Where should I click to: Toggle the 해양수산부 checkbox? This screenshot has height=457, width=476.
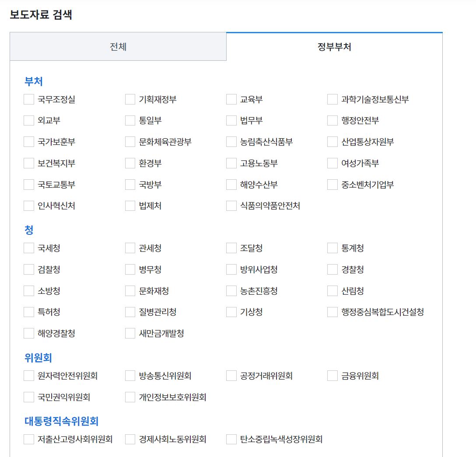pyautogui.click(x=231, y=185)
